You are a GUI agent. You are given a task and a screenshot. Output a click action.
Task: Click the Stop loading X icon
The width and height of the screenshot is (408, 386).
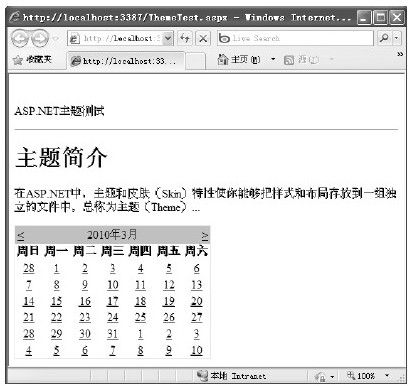pyautogui.click(x=203, y=39)
